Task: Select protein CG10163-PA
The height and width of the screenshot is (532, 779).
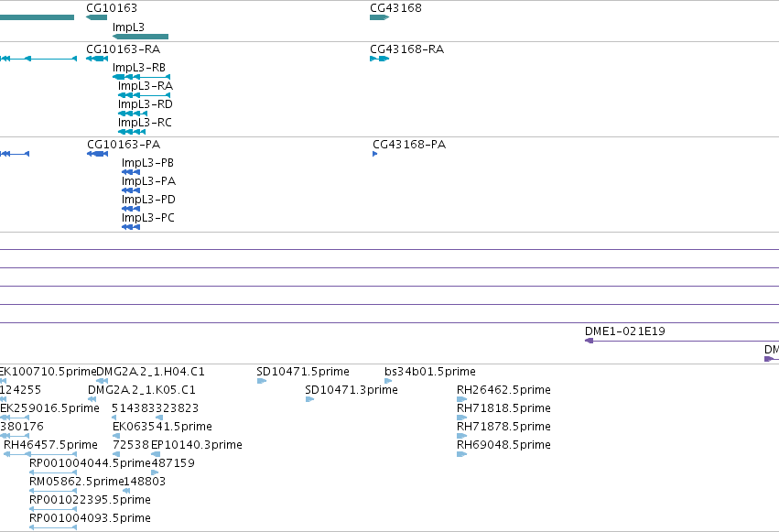Action: tap(124, 145)
